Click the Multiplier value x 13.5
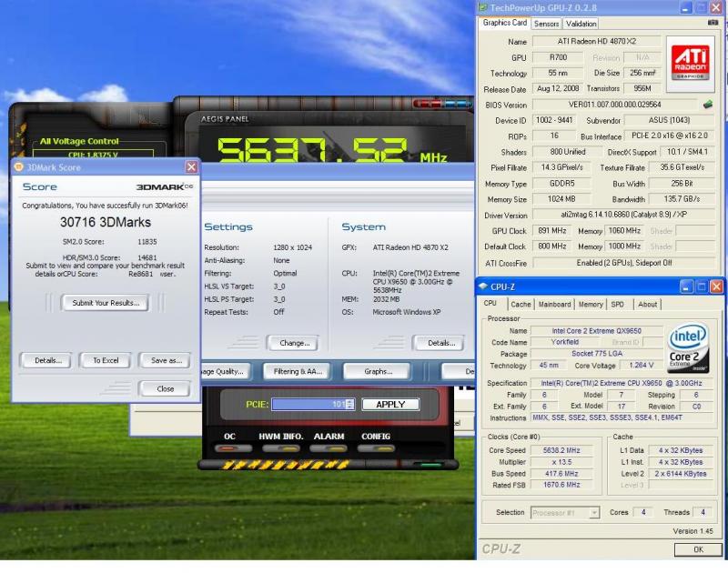728x573 pixels. (561, 462)
